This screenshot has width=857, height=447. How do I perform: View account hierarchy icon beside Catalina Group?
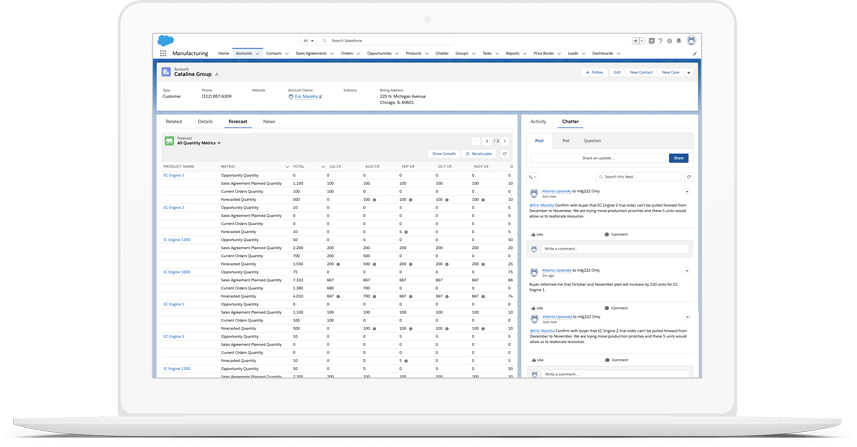217,74
